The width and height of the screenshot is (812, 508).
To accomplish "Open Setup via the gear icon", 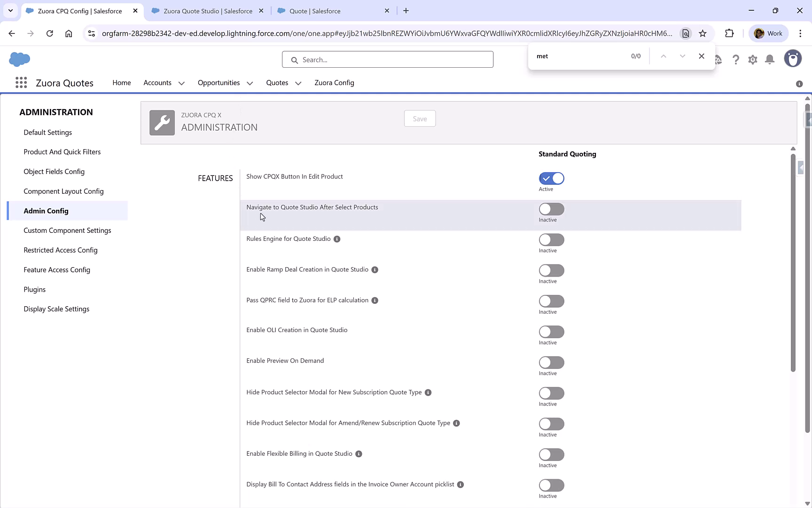I will [x=752, y=59].
